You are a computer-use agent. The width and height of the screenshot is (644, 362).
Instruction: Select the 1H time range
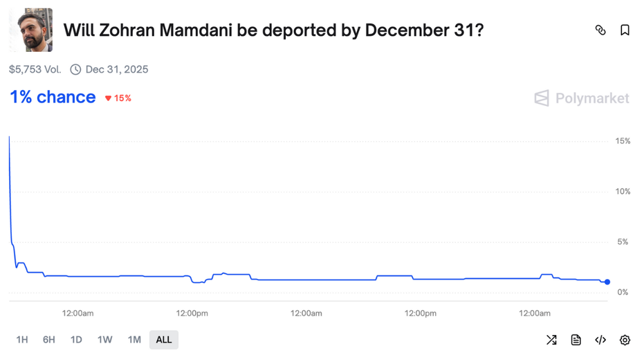click(x=22, y=340)
